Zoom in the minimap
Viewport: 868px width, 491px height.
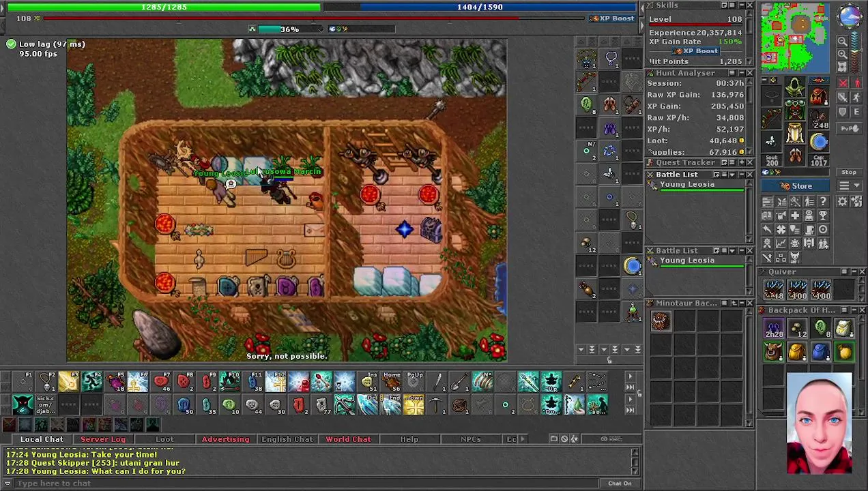[x=842, y=54]
